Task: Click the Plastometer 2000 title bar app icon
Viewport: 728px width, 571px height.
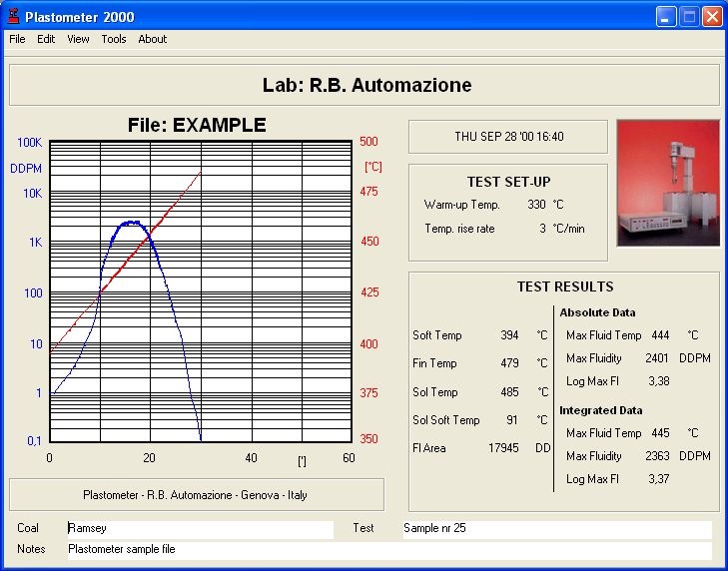Action: [14, 17]
